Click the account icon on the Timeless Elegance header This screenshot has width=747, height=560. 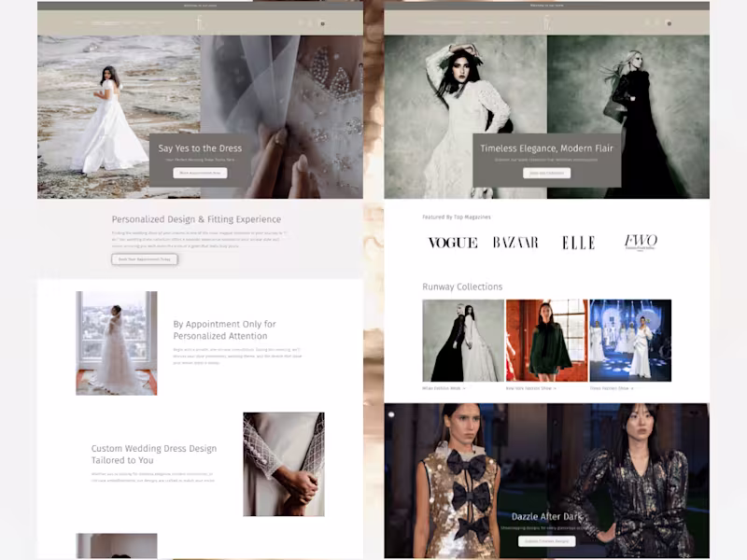tap(656, 22)
